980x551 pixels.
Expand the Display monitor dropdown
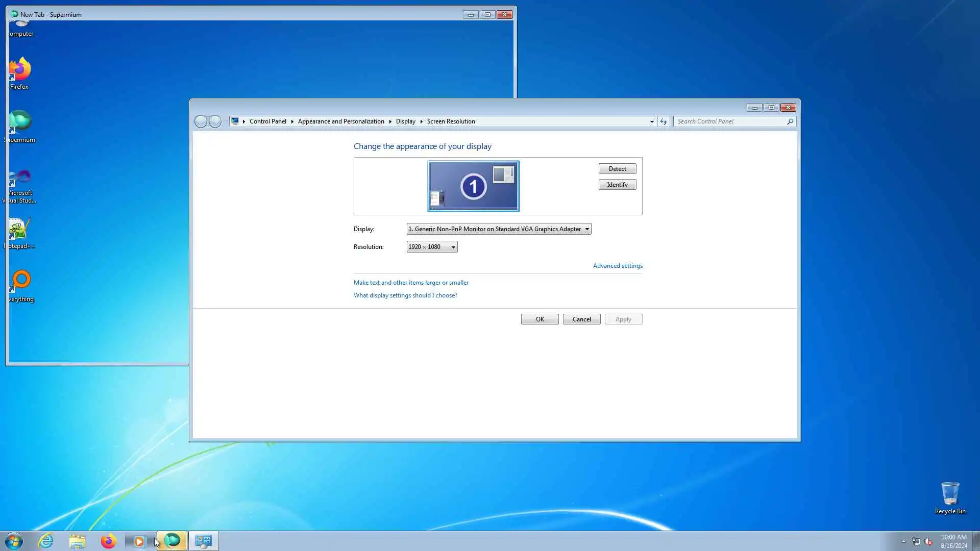(x=499, y=229)
